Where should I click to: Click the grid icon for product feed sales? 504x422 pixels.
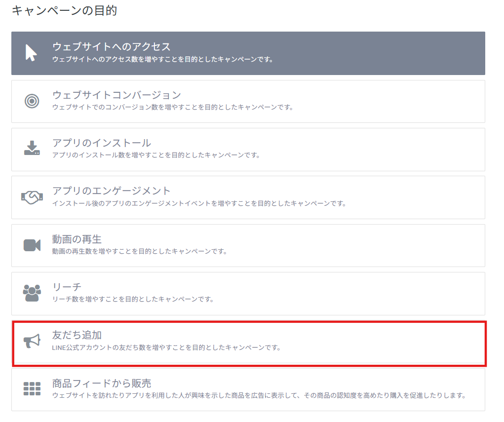[x=32, y=389]
